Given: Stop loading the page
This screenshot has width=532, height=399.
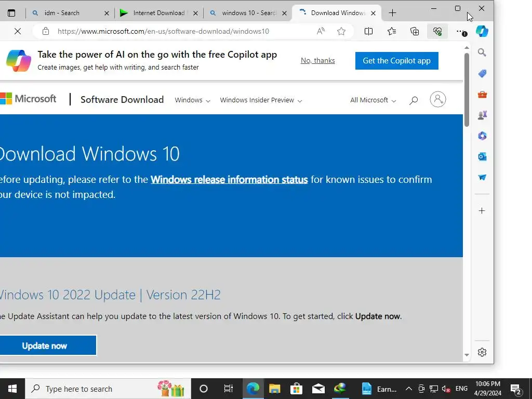Looking at the screenshot, I should 18,31.
